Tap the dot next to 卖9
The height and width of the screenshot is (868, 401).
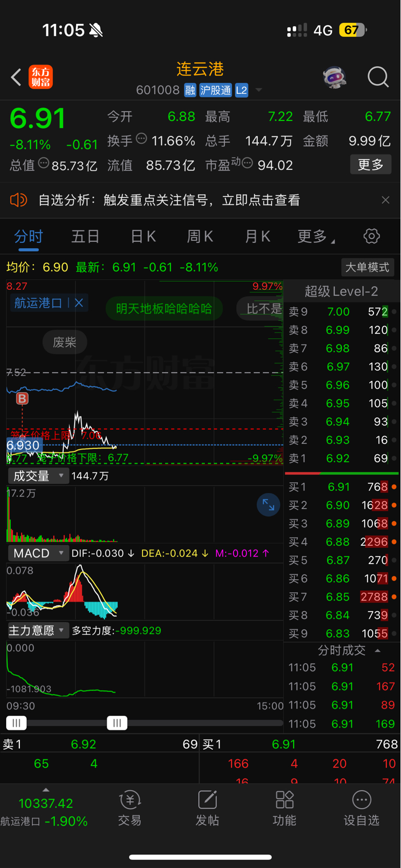[x=394, y=312]
